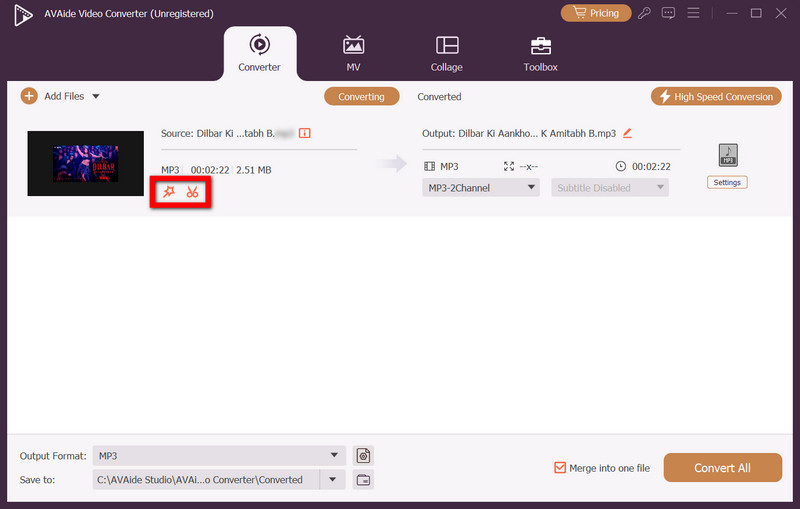
Task: Switch to the MV tab
Action: 353,54
